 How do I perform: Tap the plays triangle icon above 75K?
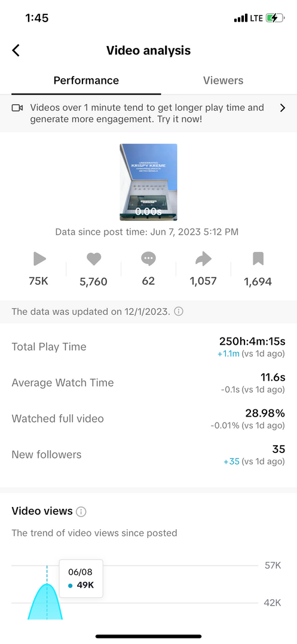click(39, 259)
